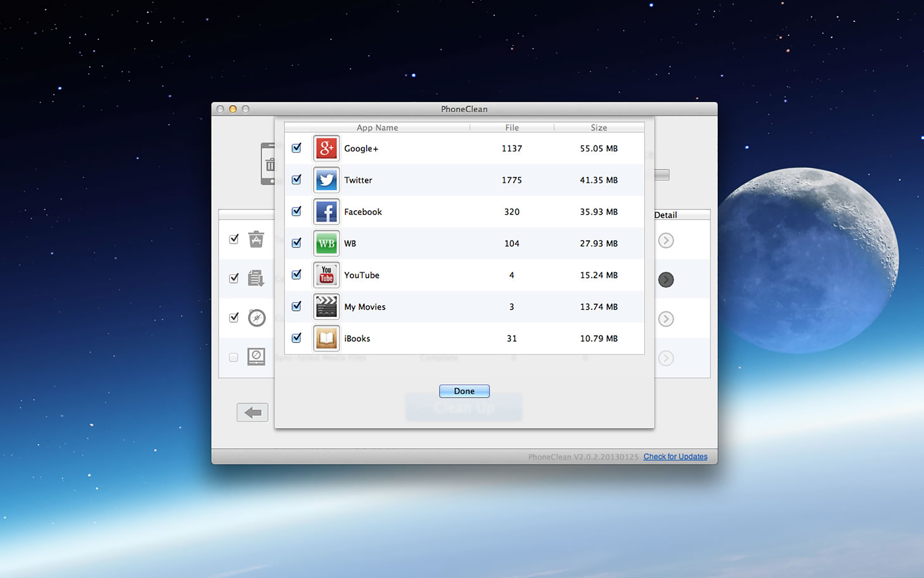Screen dimensions: 924x578
Task: Click the PhoneClean window title bar
Action: [x=464, y=109]
